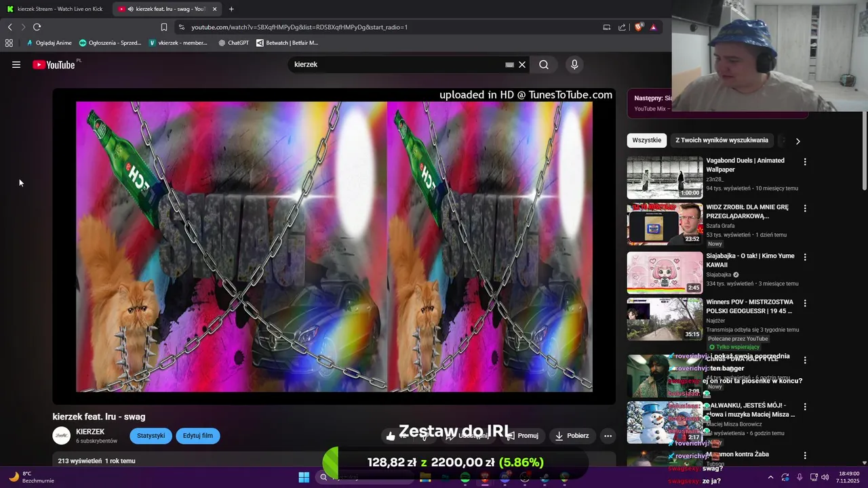Open Vagabond Duels thumbnail
The width and height of the screenshot is (868, 488).
coord(665,178)
